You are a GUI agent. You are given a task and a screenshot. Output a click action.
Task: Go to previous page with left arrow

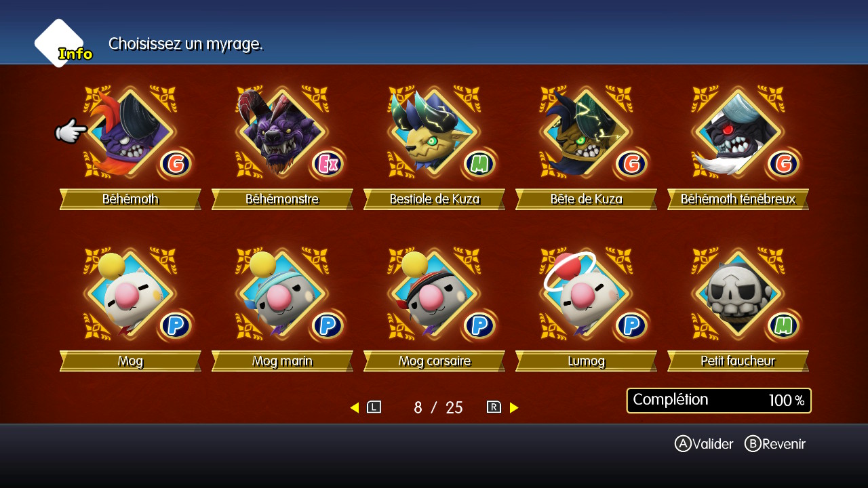[354, 407]
